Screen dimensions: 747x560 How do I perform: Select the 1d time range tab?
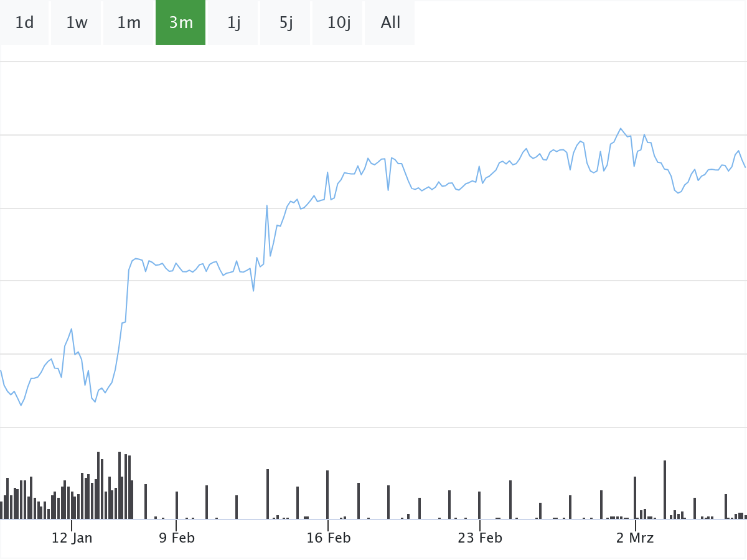pyautogui.click(x=24, y=23)
